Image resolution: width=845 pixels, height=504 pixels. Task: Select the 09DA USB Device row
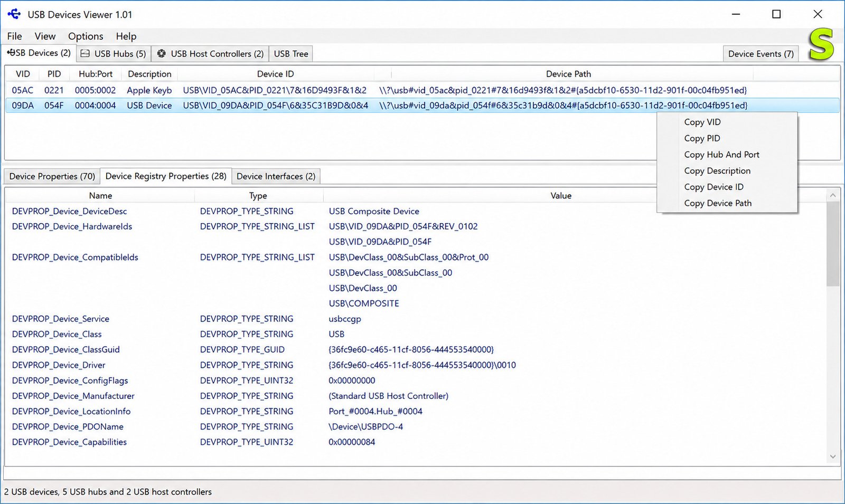coord(422,106)
